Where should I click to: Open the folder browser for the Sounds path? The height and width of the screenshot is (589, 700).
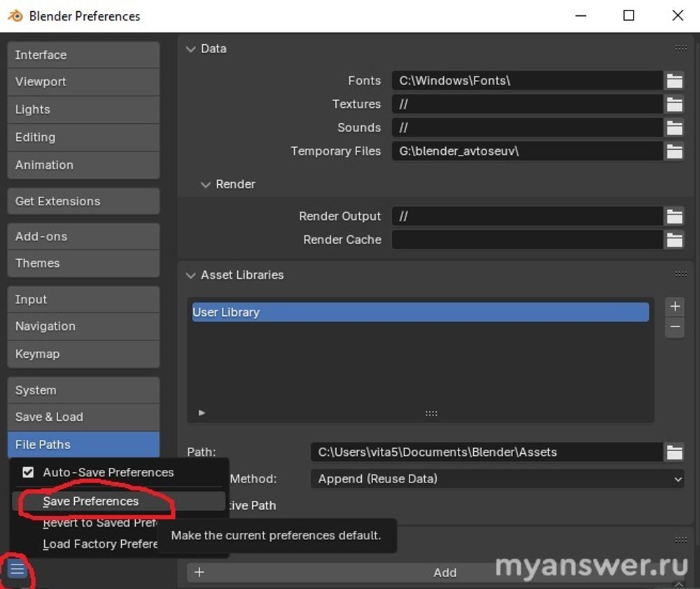674,127
